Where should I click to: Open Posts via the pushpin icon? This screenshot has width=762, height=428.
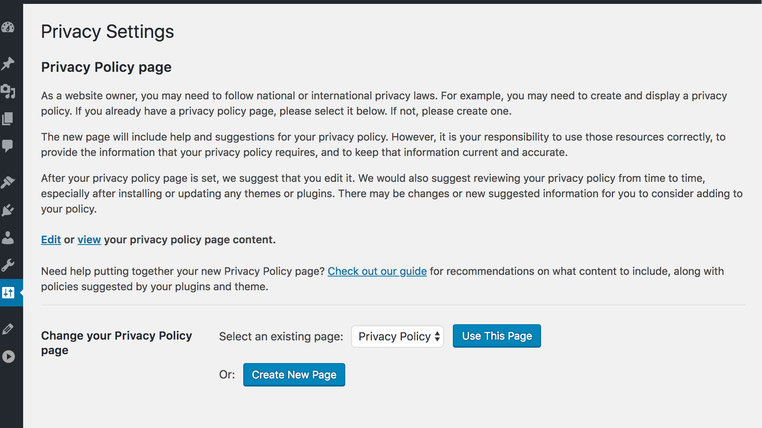(x=8, y=63)
